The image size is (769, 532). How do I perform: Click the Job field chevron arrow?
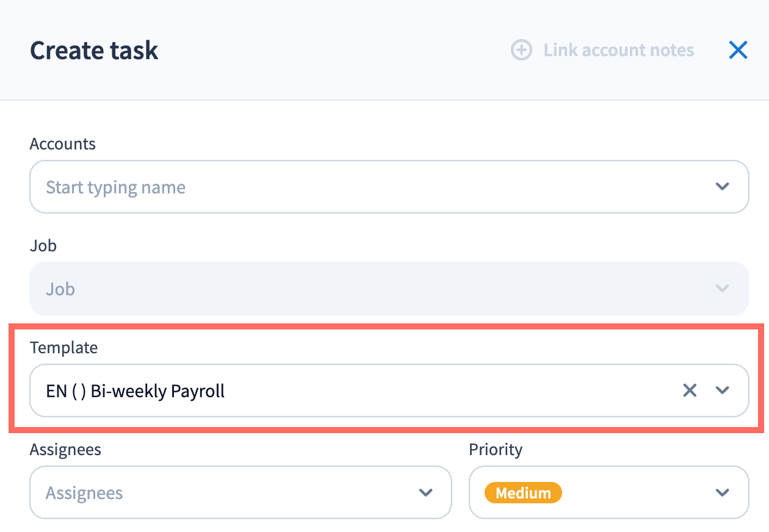click(722, 289)
